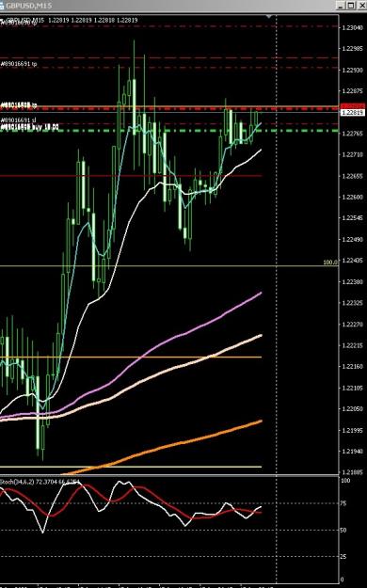The width and height of the screenshot is (367, 588).
Task: Select the buy 10.00 order label
Action: tap(29, 128)
